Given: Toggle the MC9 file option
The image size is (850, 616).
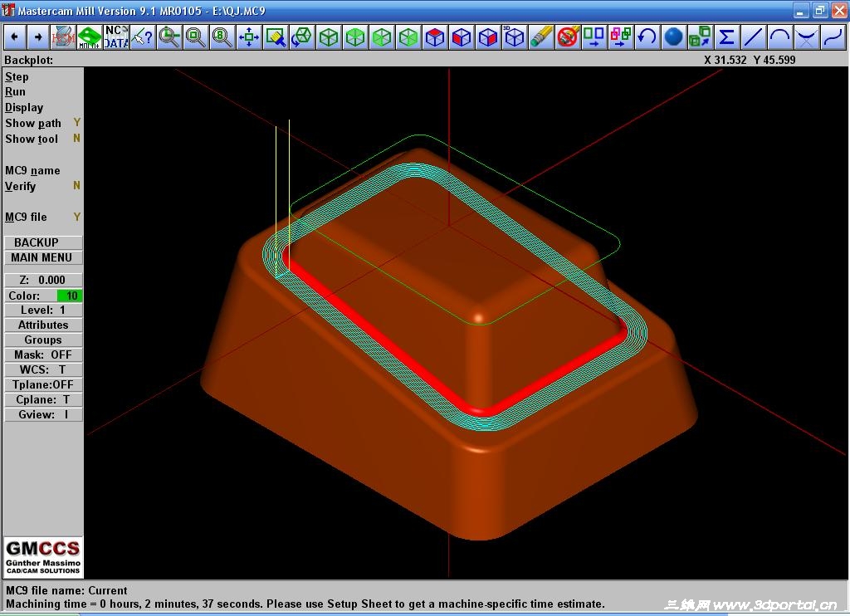Looking at the screenshot, I should click(43, 217).
